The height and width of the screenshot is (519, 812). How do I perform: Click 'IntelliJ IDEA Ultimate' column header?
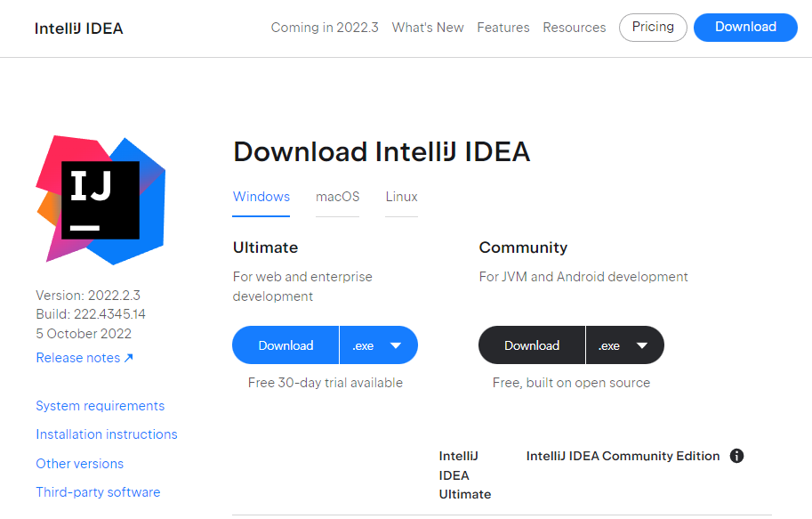[464, 474]
